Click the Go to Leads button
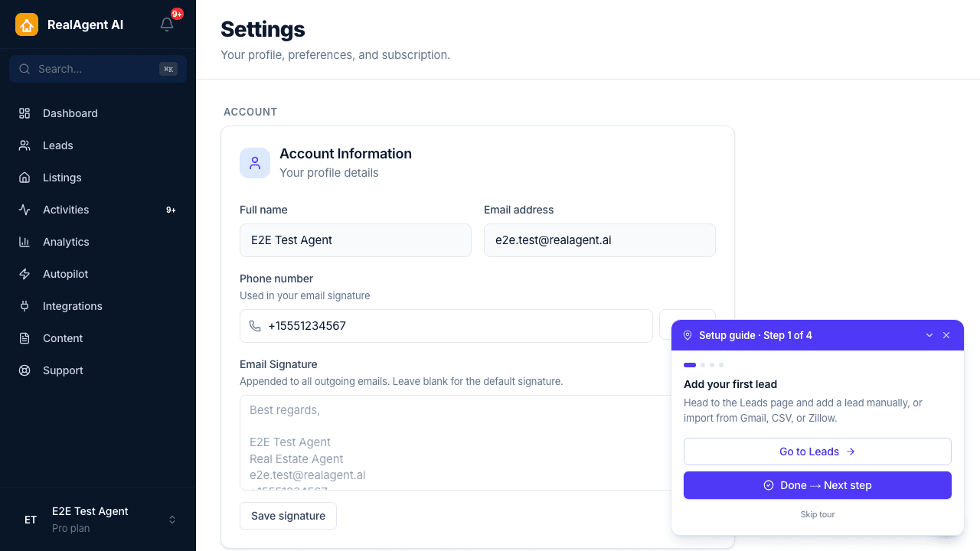This screenshot has width=980, height=551. pyautogui.click(x=817, y=452)
